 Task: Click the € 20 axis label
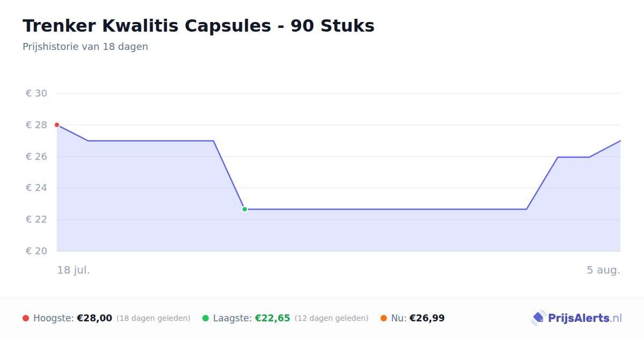coord(36,251)
